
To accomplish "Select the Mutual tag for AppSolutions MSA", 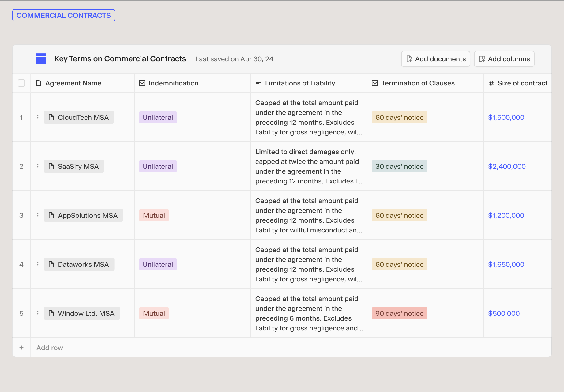I will [154, 215].
